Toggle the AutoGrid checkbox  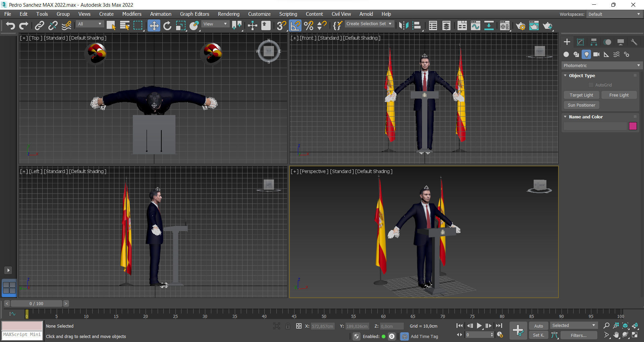(x=591, y=85)
